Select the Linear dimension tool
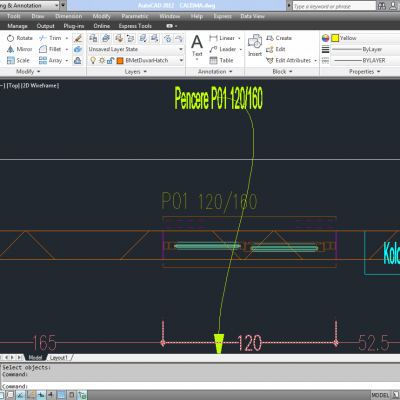400x400 pixels. point(222,38)
